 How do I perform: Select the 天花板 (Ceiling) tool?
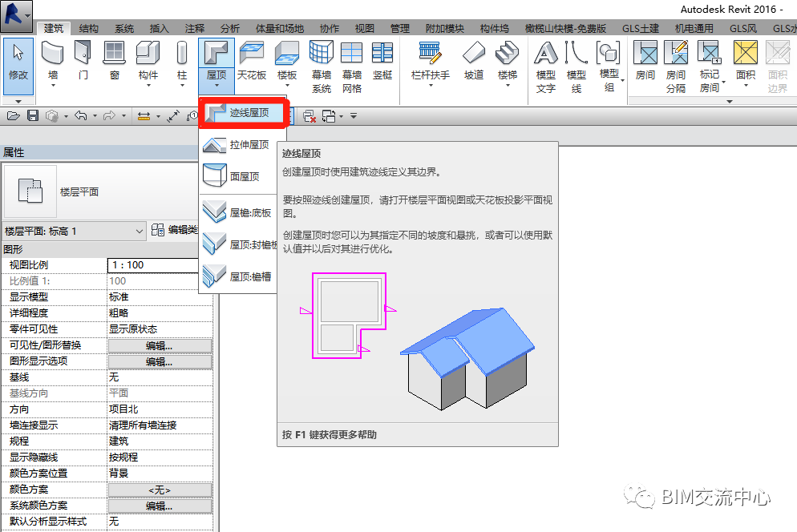point(252,61)
